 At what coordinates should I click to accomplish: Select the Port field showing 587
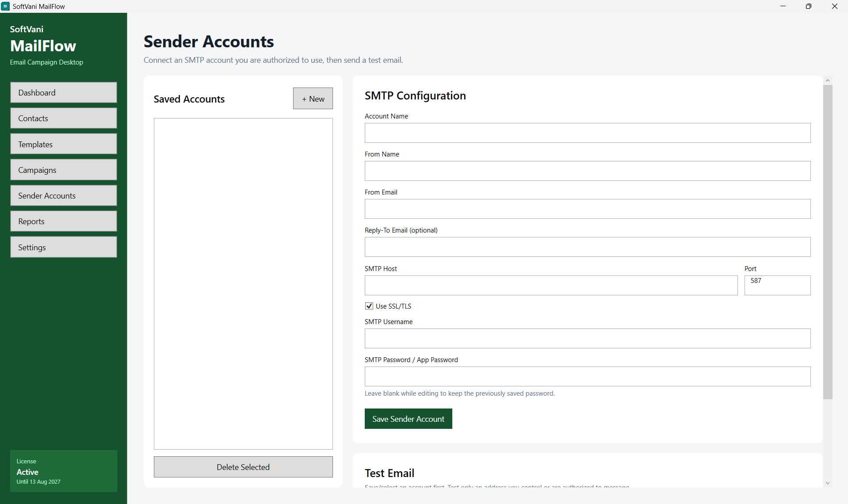coord(778,285)
